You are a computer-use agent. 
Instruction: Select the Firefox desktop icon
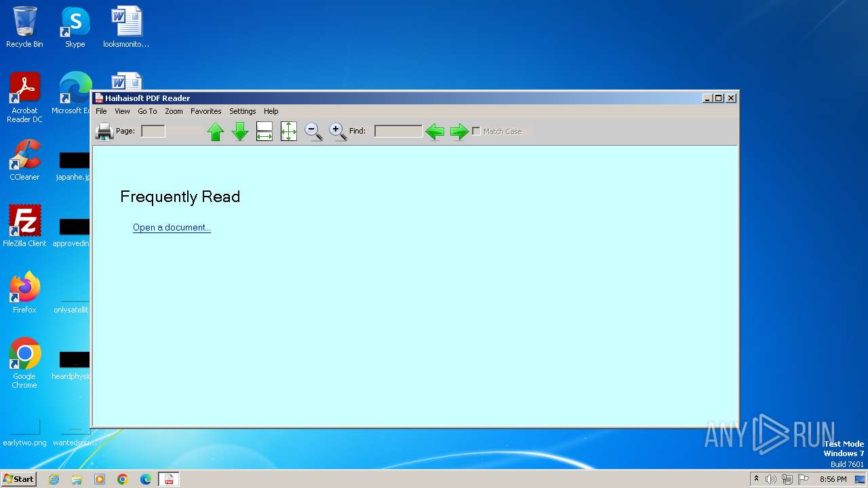pos(24,292)
